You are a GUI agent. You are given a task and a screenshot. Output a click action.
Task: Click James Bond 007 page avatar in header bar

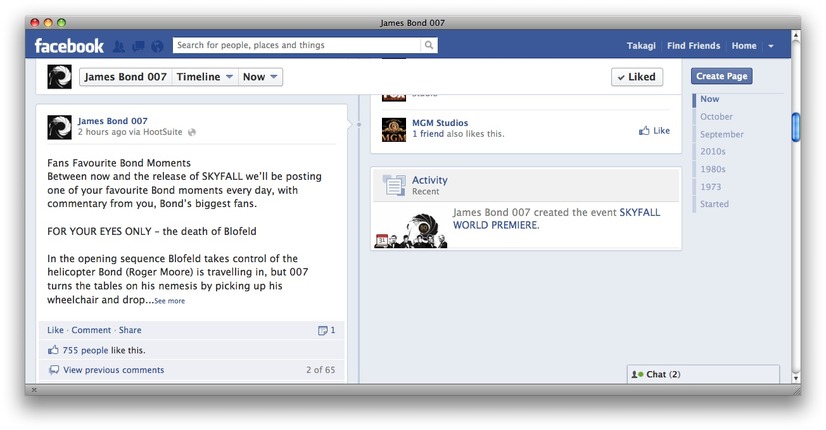tap(60, 77)
